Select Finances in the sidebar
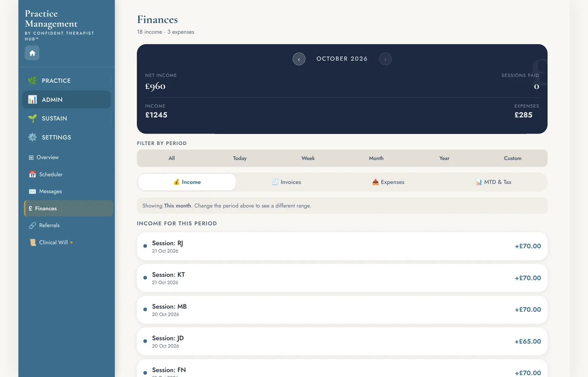The height and width of the screenshot is (377, 588). [68, 208]
